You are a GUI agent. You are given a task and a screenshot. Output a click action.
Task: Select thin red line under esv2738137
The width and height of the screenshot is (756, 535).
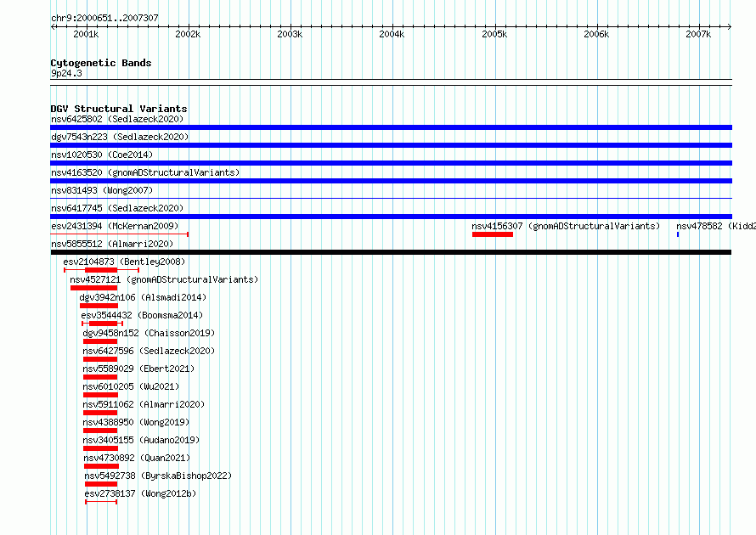pyautogui.click(x=101, y=502)
